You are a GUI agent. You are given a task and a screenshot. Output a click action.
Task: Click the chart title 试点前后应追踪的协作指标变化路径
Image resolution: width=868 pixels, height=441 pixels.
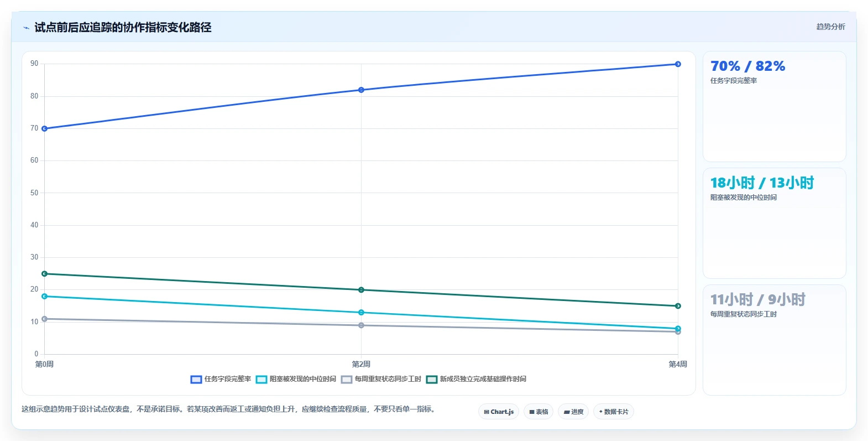click(x=123, y=28)
